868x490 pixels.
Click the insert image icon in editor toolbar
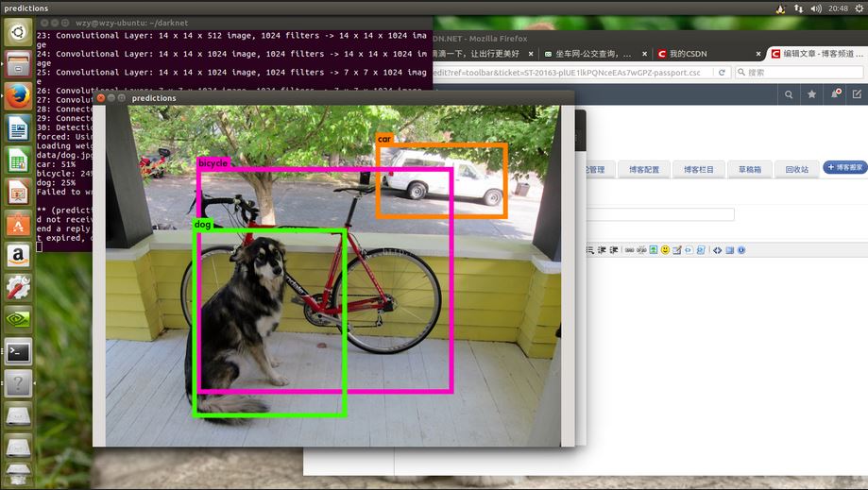(654, 250)
